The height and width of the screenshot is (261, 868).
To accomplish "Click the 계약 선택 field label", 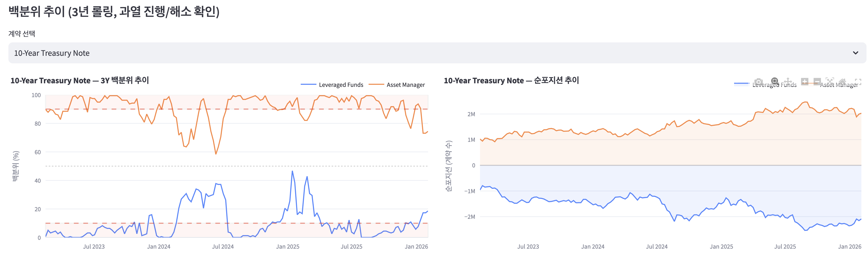I will click(22, 34).
